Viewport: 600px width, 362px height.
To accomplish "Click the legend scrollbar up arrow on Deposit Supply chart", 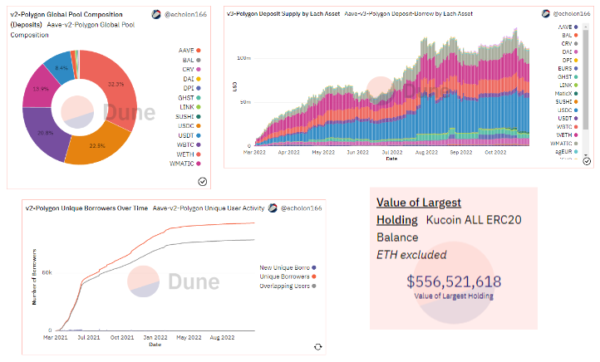I will click(x=585, y=26).
